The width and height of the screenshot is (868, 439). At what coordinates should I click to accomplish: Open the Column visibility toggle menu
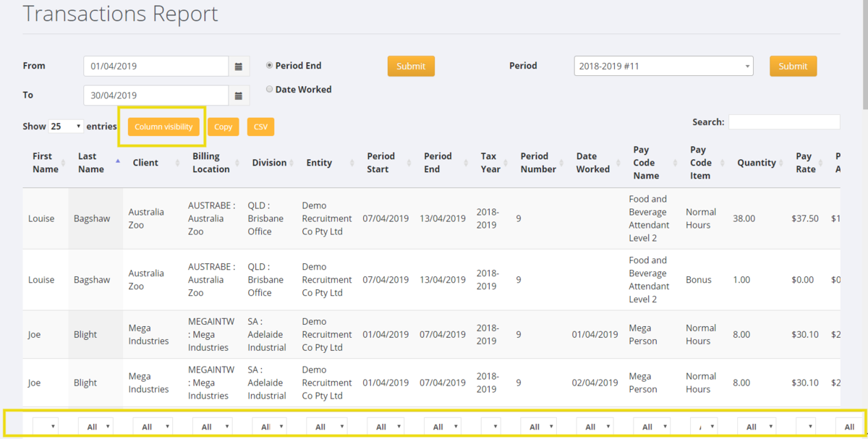click(163, 126)
